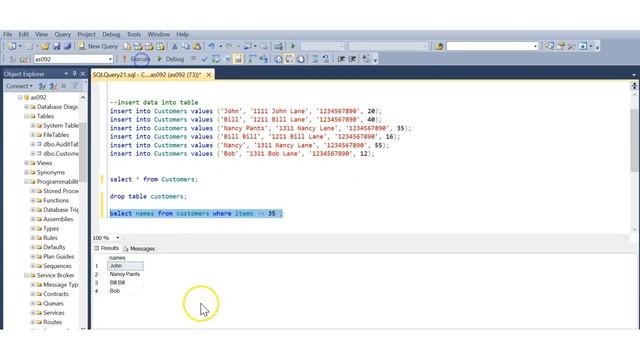Click the names column header

coord(125,258)
